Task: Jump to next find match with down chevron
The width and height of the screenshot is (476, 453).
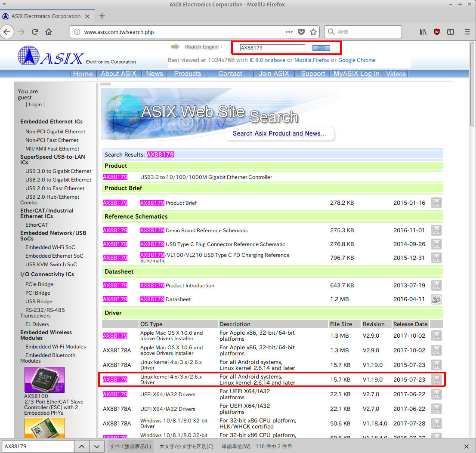Action: 96,446
